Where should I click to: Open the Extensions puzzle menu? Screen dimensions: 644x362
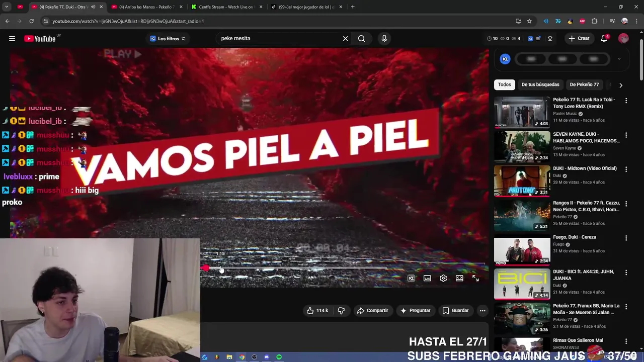coord(595,21)
